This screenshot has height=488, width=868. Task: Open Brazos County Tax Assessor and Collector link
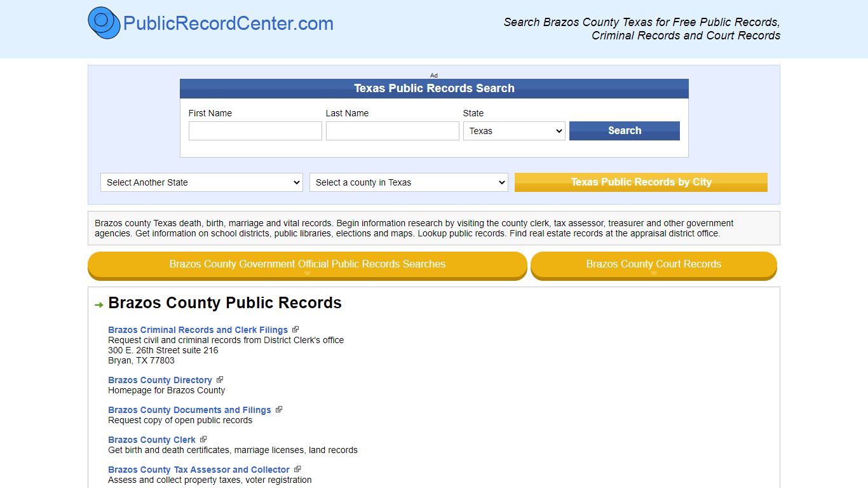[199, 470]
